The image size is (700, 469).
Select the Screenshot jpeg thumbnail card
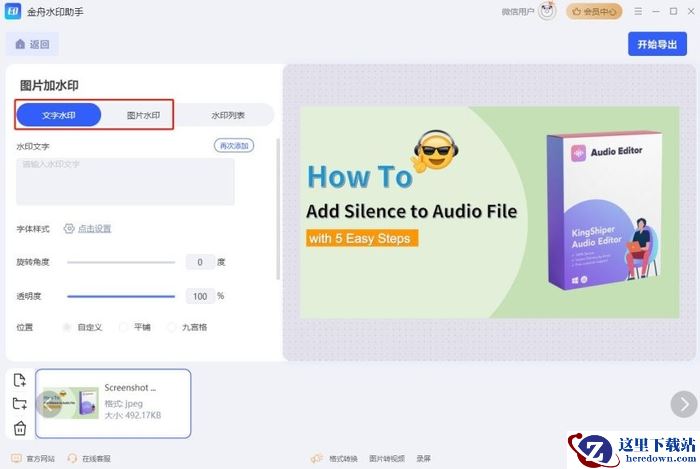tap(113, 403)
